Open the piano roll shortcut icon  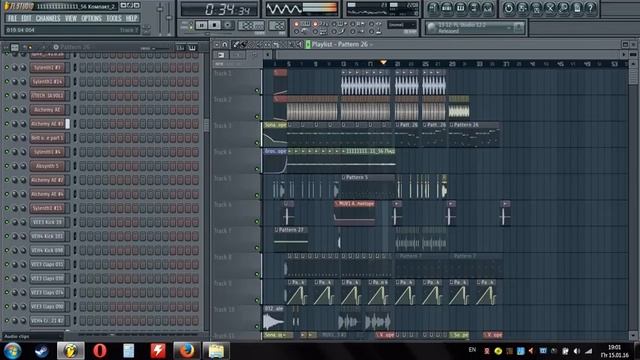460,8
